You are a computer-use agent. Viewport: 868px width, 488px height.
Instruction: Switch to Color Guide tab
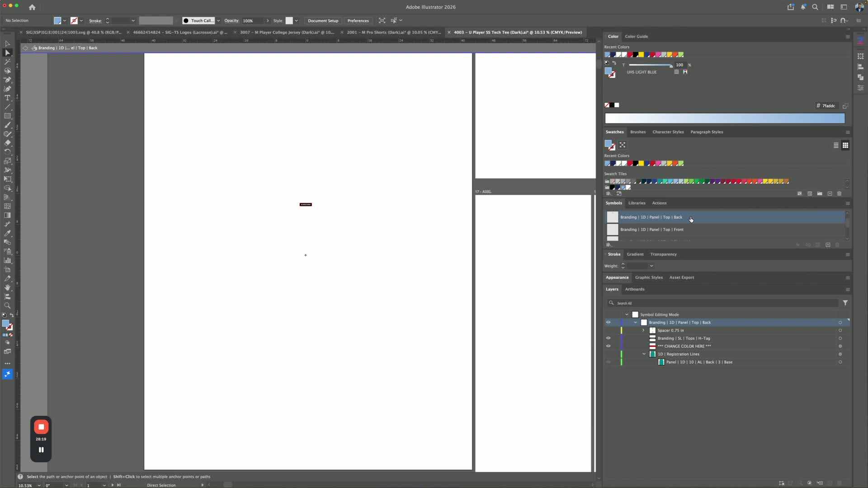636,37
